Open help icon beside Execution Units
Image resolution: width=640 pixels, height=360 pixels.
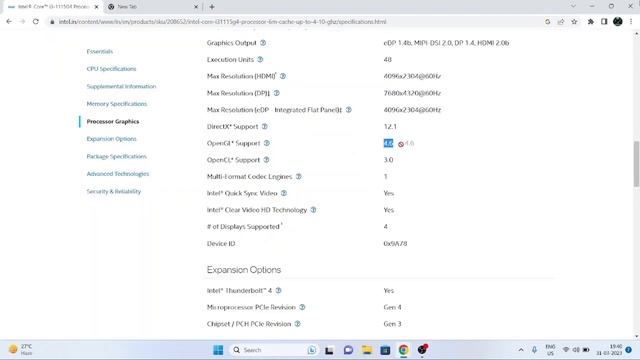coord(260,60)
